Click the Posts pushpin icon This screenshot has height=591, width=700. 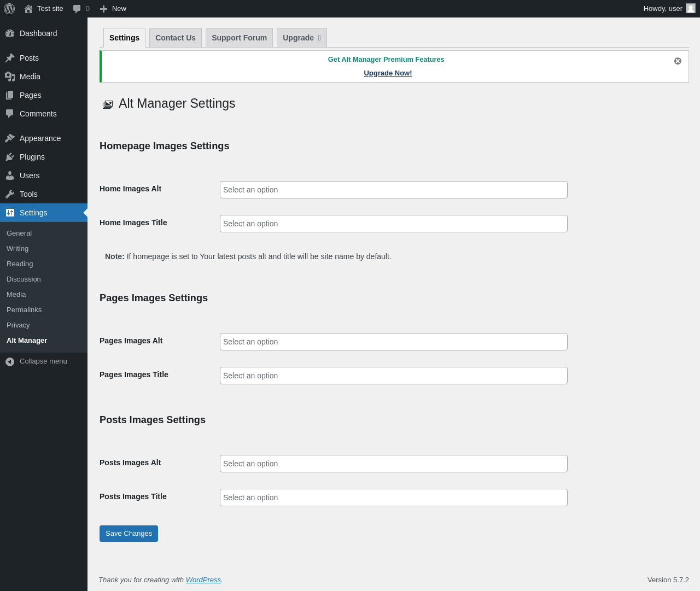pos(10,58)
